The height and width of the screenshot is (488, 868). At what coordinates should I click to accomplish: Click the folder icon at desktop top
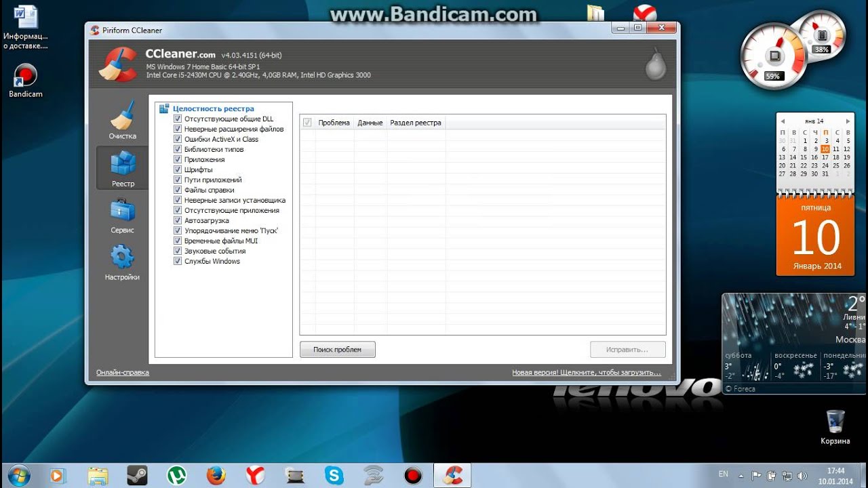[595, 13]
